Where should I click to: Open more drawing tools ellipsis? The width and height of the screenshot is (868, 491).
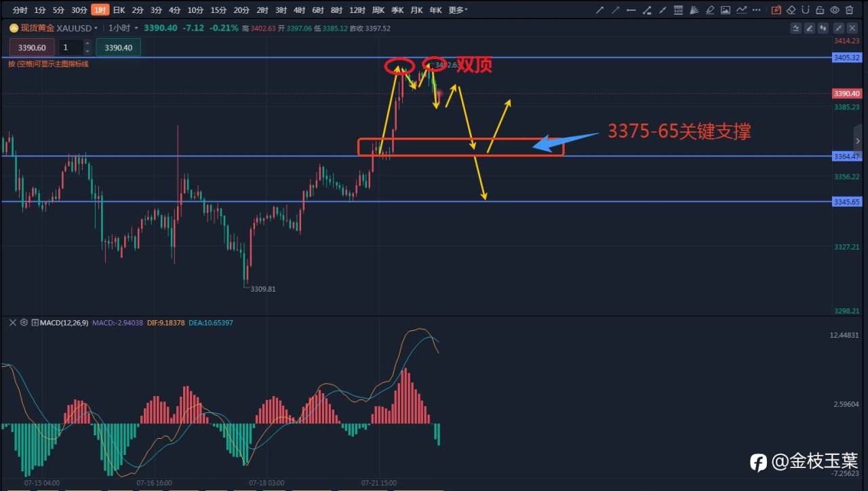coord(756,10)
